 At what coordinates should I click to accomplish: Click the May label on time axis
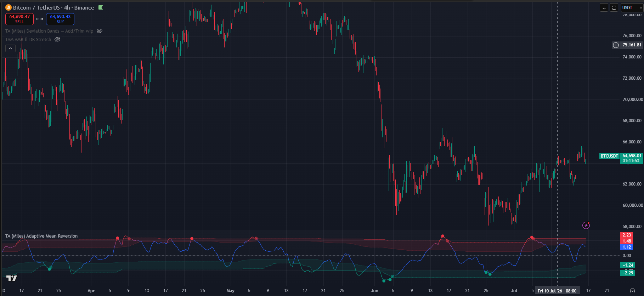(230, 291)
